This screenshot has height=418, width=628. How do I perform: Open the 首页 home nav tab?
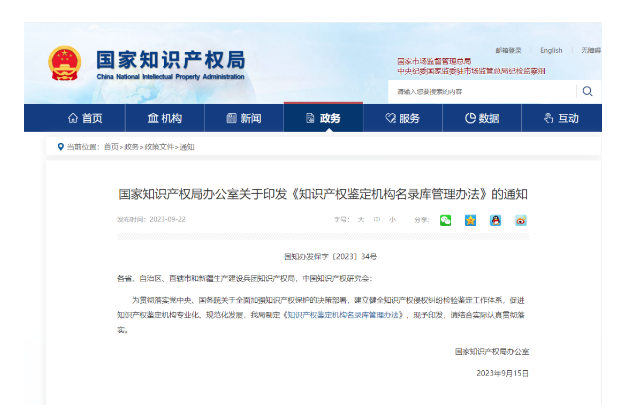(x=85, y=118)
